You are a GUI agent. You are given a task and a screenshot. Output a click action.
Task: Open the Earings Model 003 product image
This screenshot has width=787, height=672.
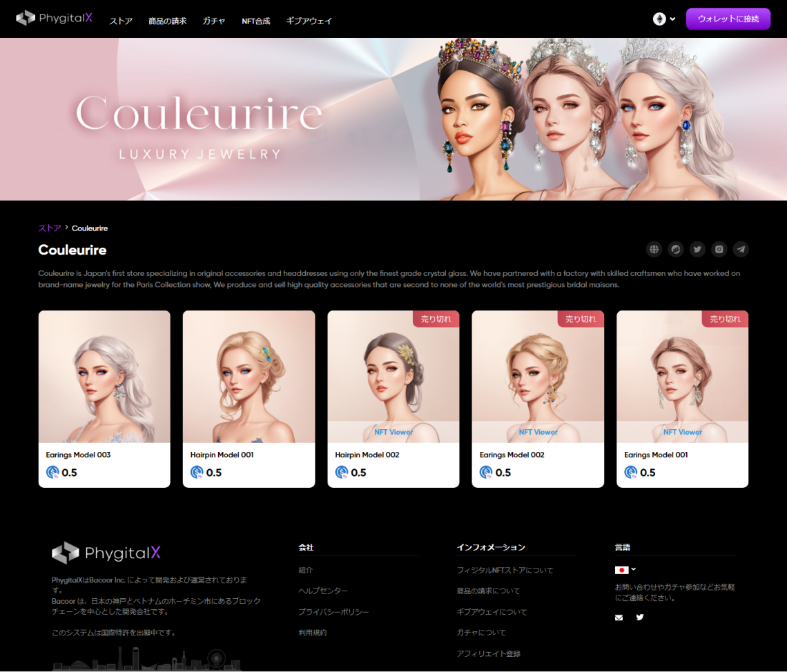pyautogui.click(x=104, y=377)
